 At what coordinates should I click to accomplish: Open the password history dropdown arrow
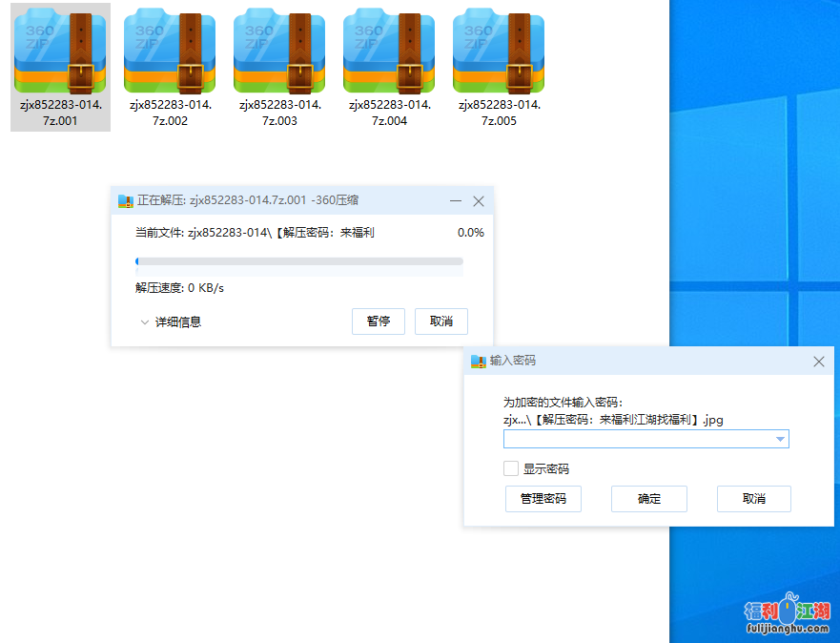click(780, 440)
